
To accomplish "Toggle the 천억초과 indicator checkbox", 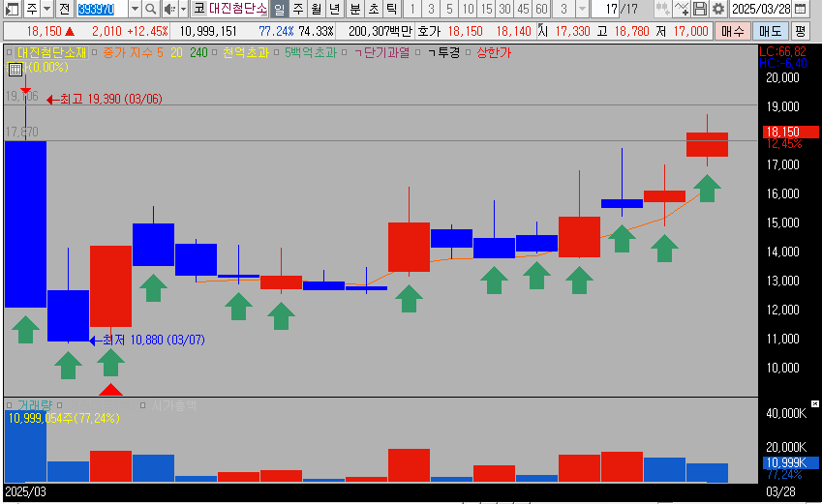I will 214,52.
